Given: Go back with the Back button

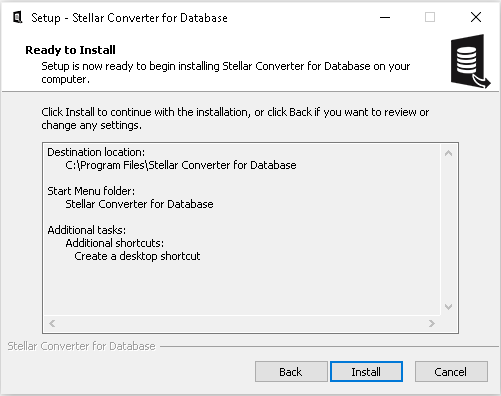Looking at the screenshot, I should [x=291, y=372].
